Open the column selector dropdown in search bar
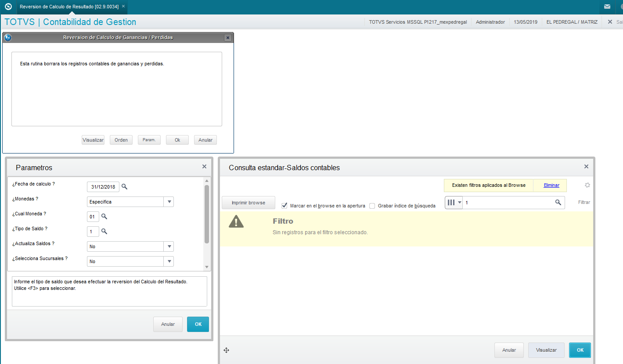This screenshot has height=364, width=623. pyautogui.click(x=454, y=203)
